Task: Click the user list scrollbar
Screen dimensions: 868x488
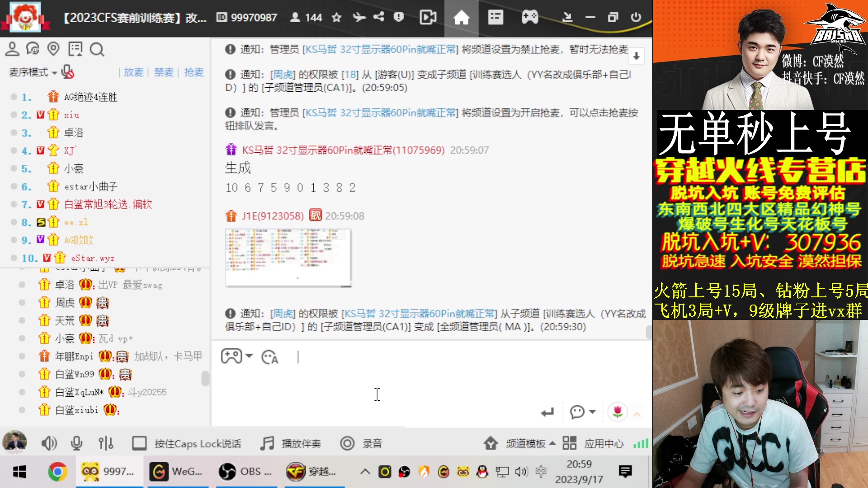Action: (x=205, y=378)
